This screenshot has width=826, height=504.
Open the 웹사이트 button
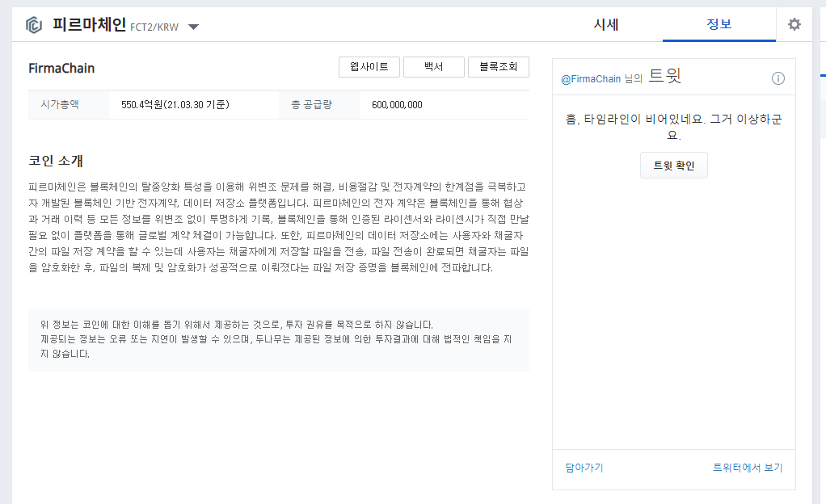pyautogui.click(x=369, y=67)
